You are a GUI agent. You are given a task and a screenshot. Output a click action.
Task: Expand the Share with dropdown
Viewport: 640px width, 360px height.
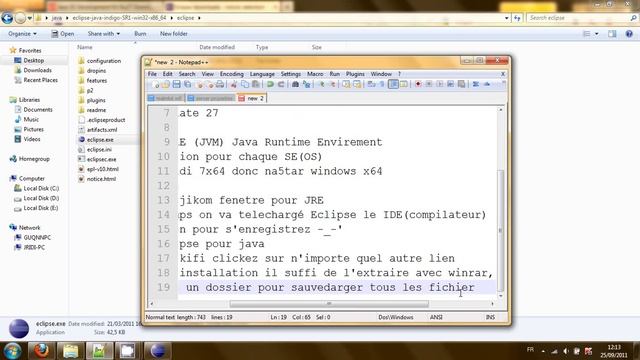click(x=104, y=34)
